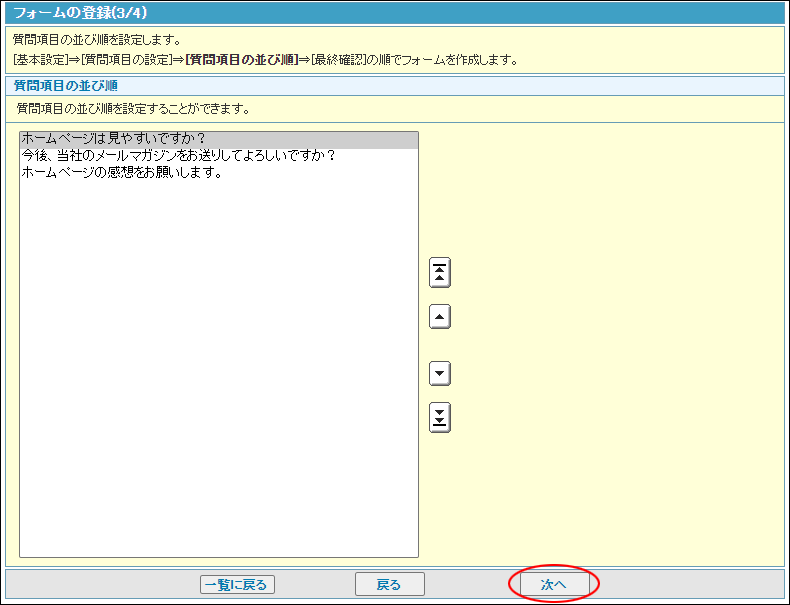Click the '[基本設定]' step in breadcrumb
Image resolution: width=790 pixels, height=605 pixels.
click(x=41, y=59)
